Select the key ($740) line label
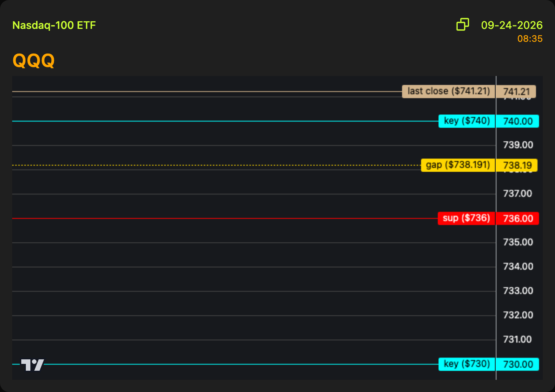The width and height of the screenshot is (555, 392). tap(467, 121)
